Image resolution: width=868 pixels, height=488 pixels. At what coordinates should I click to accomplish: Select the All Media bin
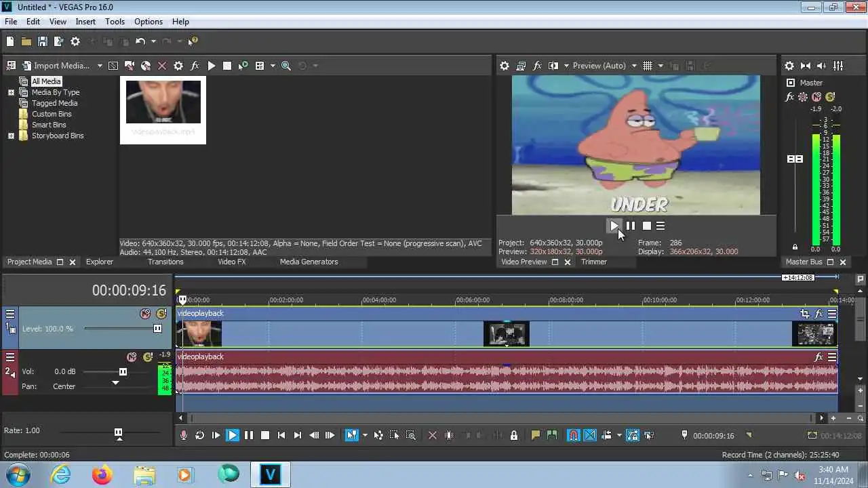(46, 81)
